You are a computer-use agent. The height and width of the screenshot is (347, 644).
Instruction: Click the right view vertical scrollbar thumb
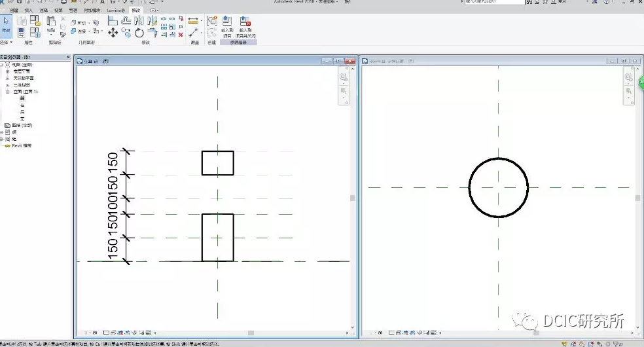tap(637, 198)
